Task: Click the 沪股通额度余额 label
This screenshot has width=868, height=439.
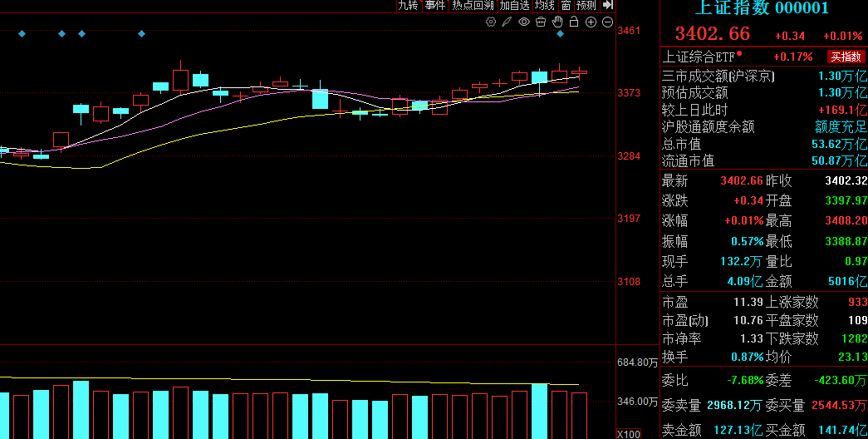Action: click(x=709, y=127)
